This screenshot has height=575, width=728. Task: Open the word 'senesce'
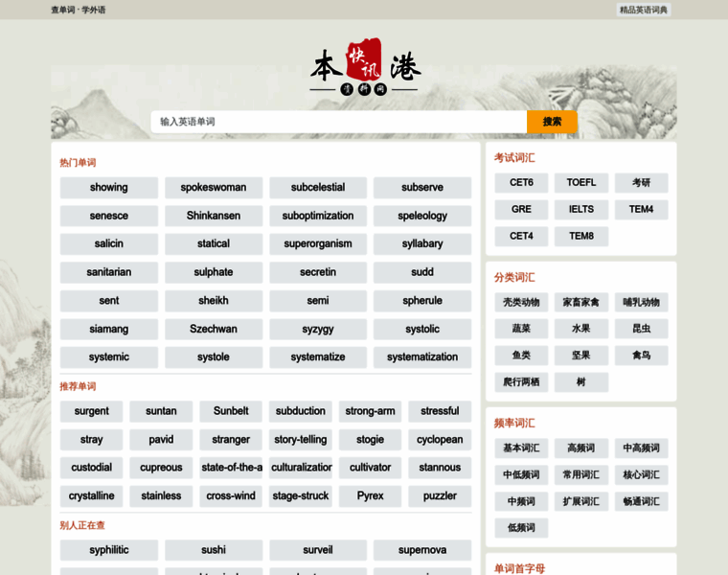(108, 216)
